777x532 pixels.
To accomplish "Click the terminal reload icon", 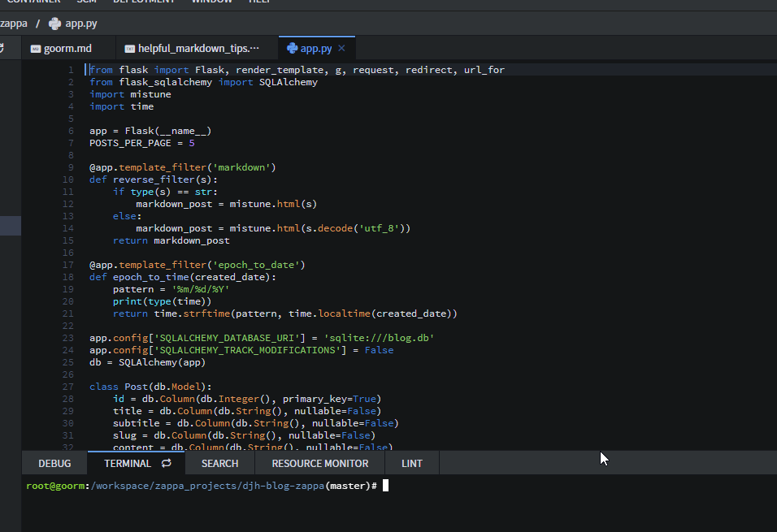I will (167, 464).
